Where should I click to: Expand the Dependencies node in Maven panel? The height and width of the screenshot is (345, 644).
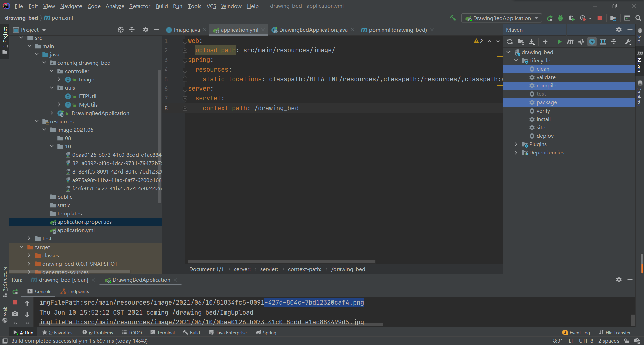[517, 152]
